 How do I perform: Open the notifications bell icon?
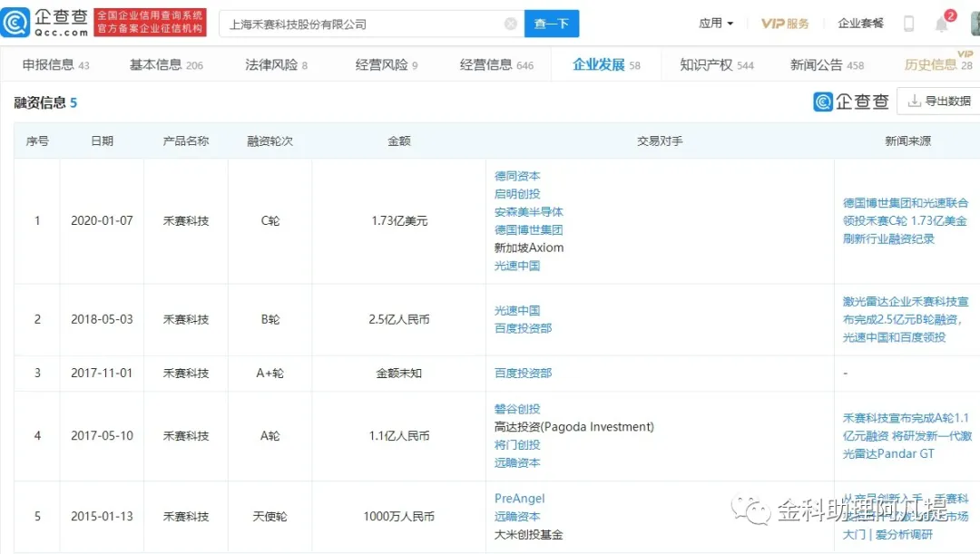click(x=941, y=24)
